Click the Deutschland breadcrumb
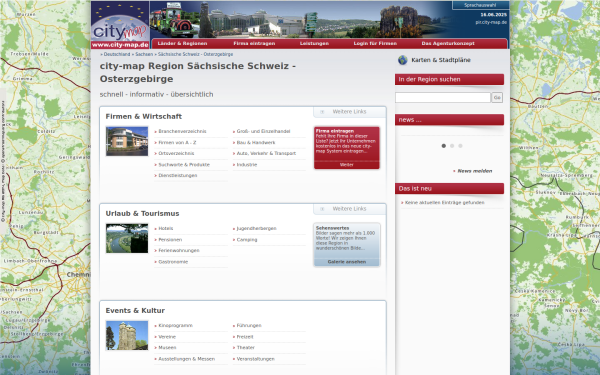This screenshot has width=600, height=375. pyautogui.click(x=117, y=54)
